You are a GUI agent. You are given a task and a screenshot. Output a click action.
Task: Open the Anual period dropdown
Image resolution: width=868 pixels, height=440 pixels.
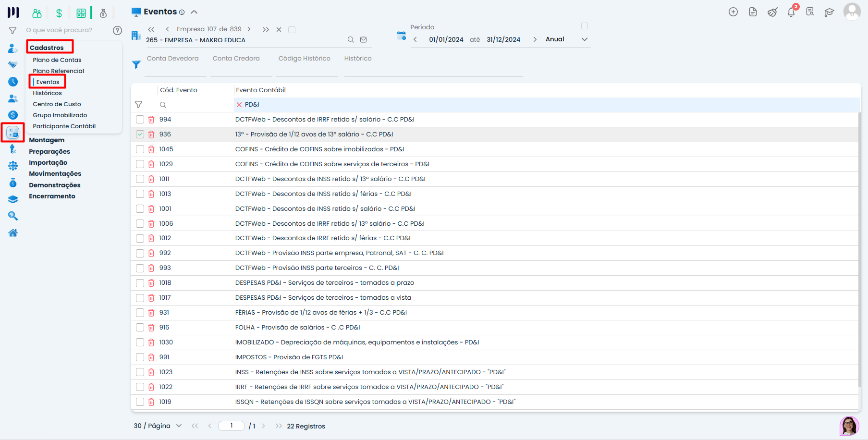point(584,39)
